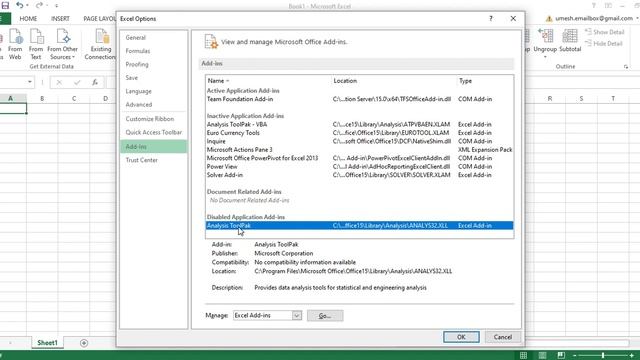Select General in Excel Options sidebar
Image resolution: width=640 pixels, height=360 pixels.
[x=153, y=38]
